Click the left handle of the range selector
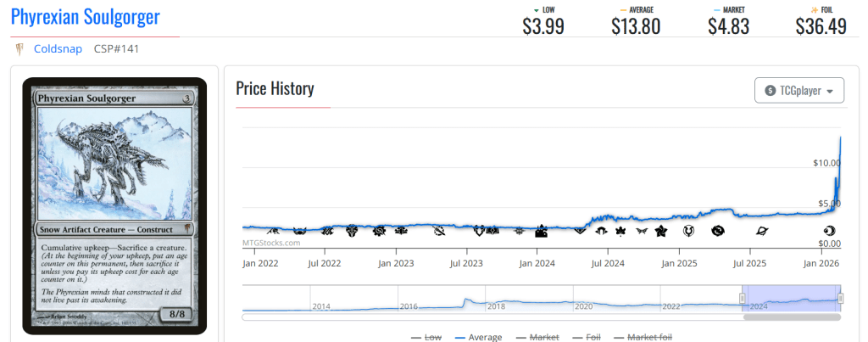Image resolution: width=868 pixels, height=342 pixels. [x=743, y=298]
